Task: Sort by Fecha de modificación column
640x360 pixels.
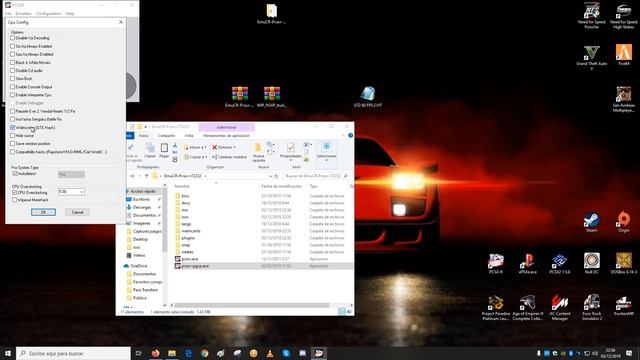Action: (x=282, y=186)
